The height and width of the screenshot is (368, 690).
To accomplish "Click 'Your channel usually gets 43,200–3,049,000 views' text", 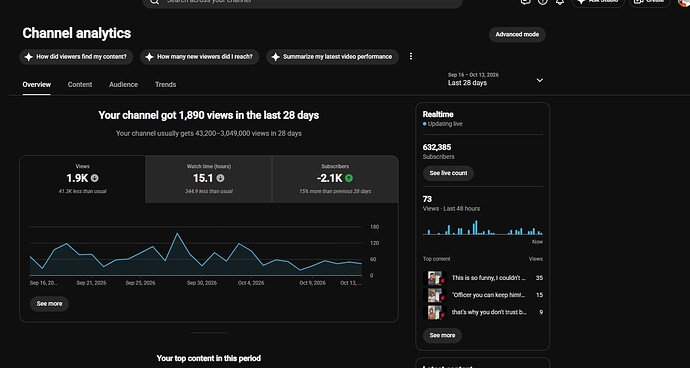I will [x=209, y=133].
